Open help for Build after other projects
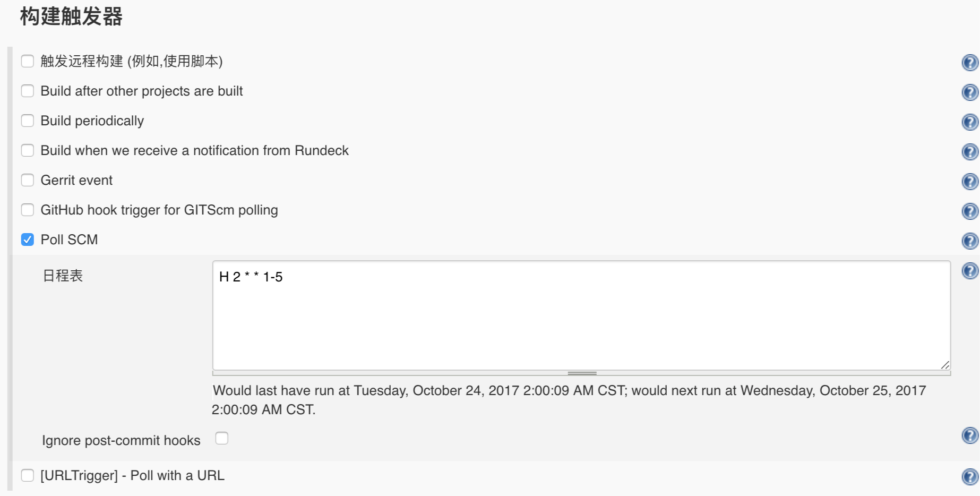This screenshot has height=496, width=980. point(970,92)
